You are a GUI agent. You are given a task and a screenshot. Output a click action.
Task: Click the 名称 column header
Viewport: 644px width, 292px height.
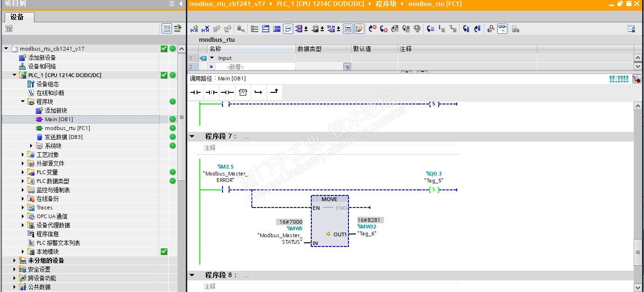pos(251,49)
